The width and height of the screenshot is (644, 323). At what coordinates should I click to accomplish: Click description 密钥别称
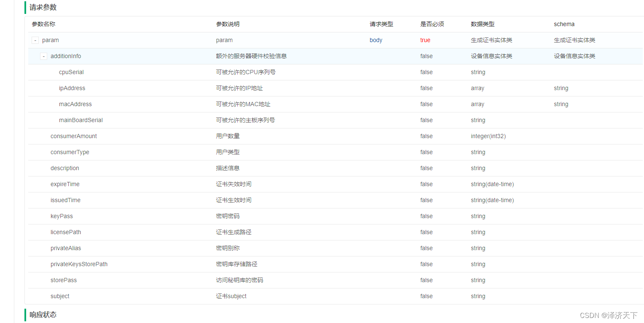[228, 248]
